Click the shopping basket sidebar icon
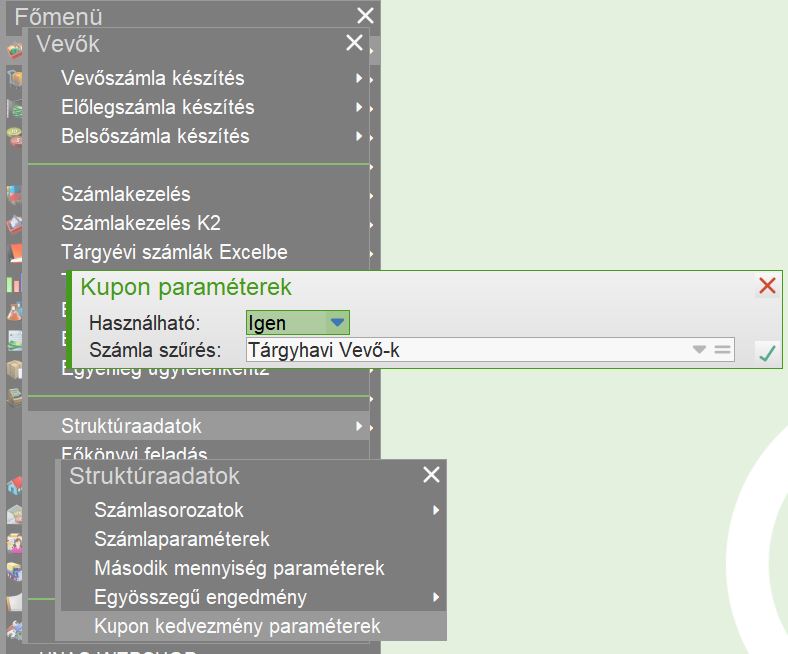 [14, 50]
